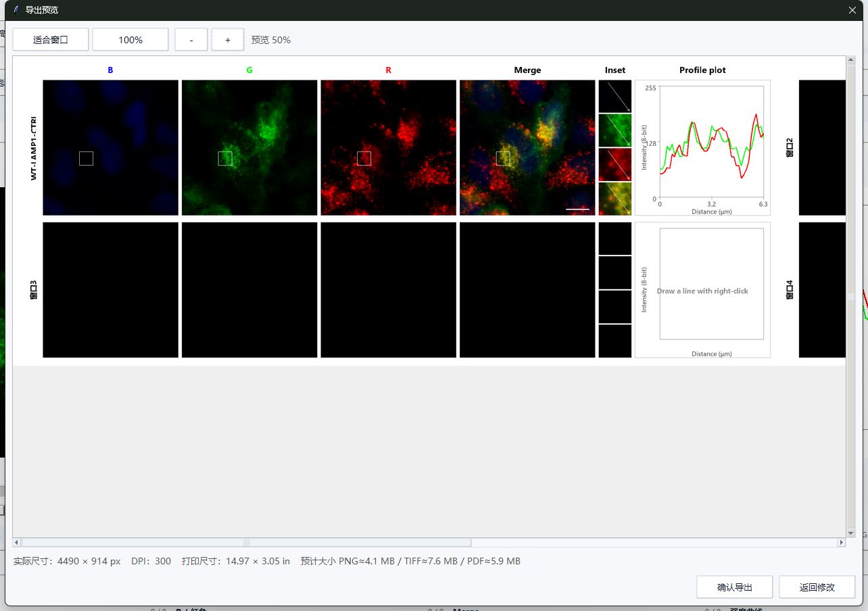Click the green inset thumbnail
Screen dimensions: 868x611
point(615,130)
